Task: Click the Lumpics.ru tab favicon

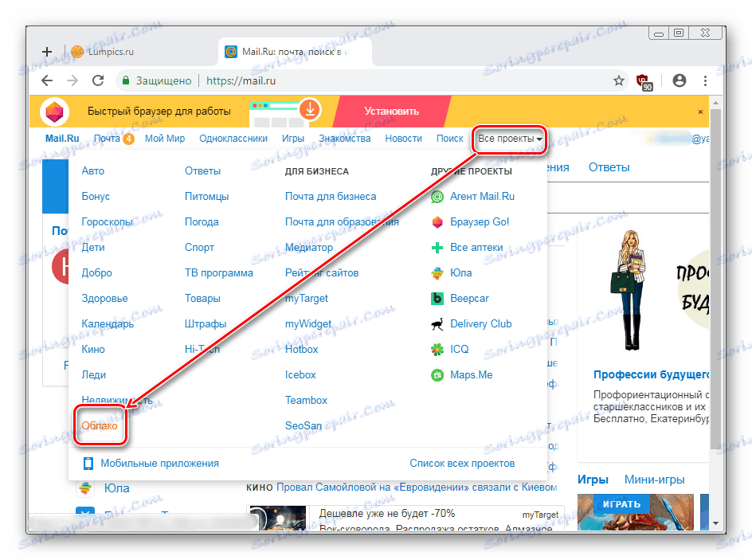Action: click(x=76, y=52)
